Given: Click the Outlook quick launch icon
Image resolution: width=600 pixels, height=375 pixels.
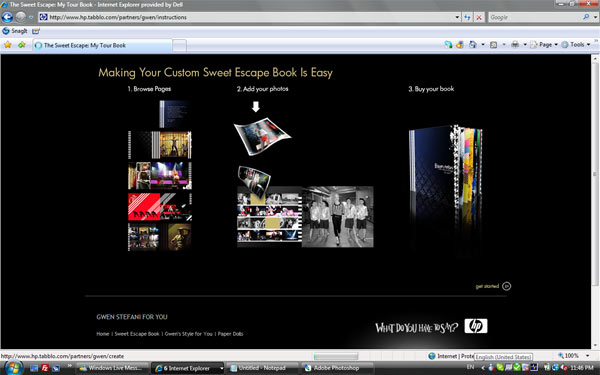Looking at the screenshot, I should click(x=56, y=368).
